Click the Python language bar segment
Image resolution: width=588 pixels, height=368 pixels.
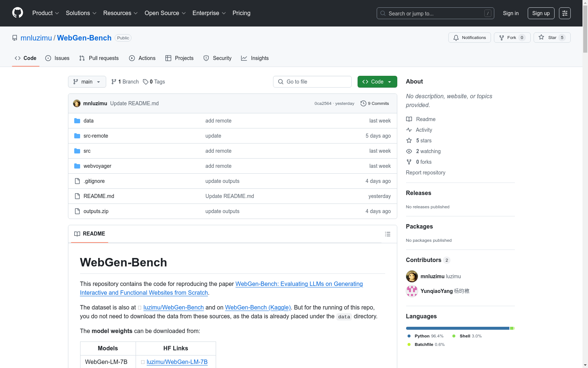click(458, 328)
